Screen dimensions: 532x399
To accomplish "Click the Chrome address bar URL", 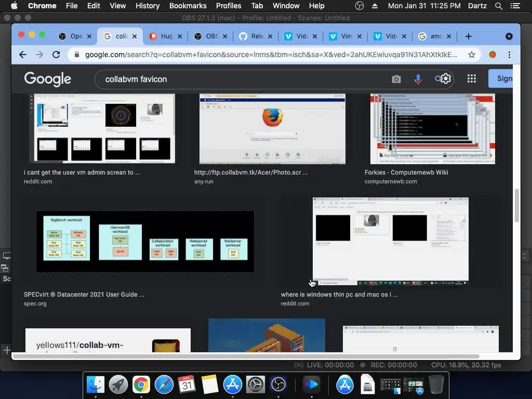I will click(271, 55).
